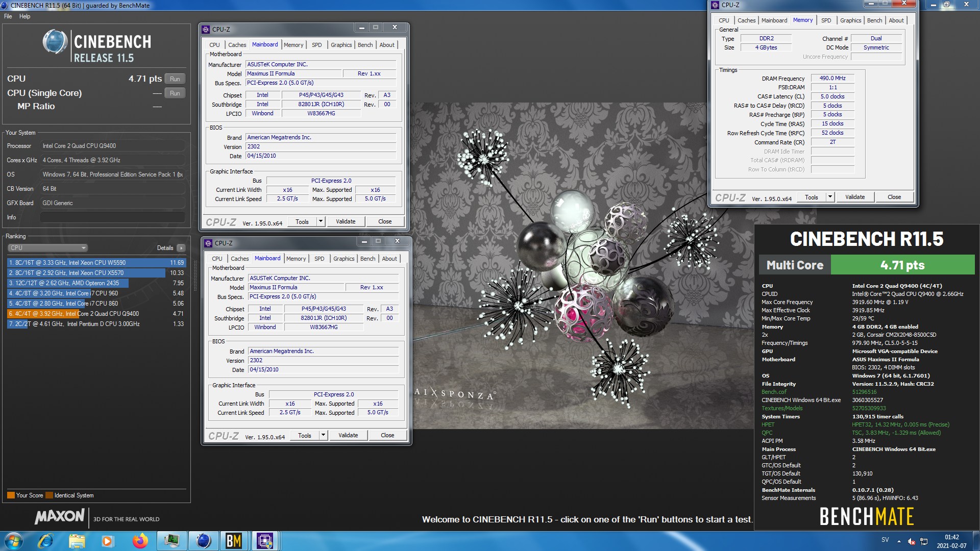Click Validate in lower CPU-Z window
The height and width of the screenshot is (551, 980).
click(348, 435)
